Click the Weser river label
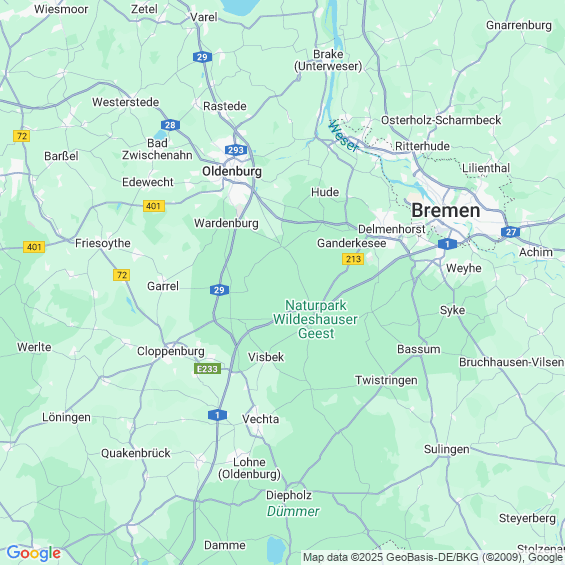The width and height of the screenshot is (565, 565). click(x=343, y=136)
